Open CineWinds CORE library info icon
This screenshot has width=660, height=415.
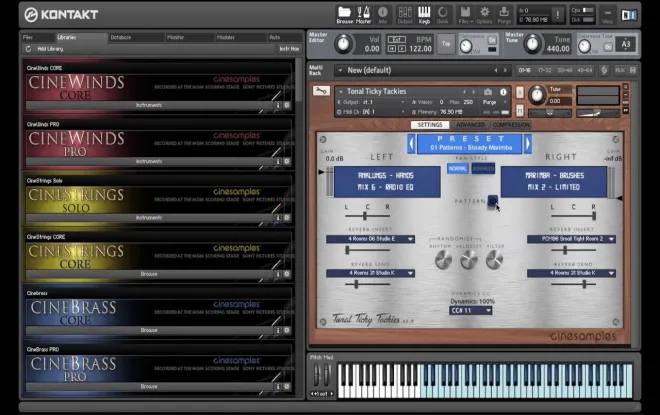click(278, 105)
